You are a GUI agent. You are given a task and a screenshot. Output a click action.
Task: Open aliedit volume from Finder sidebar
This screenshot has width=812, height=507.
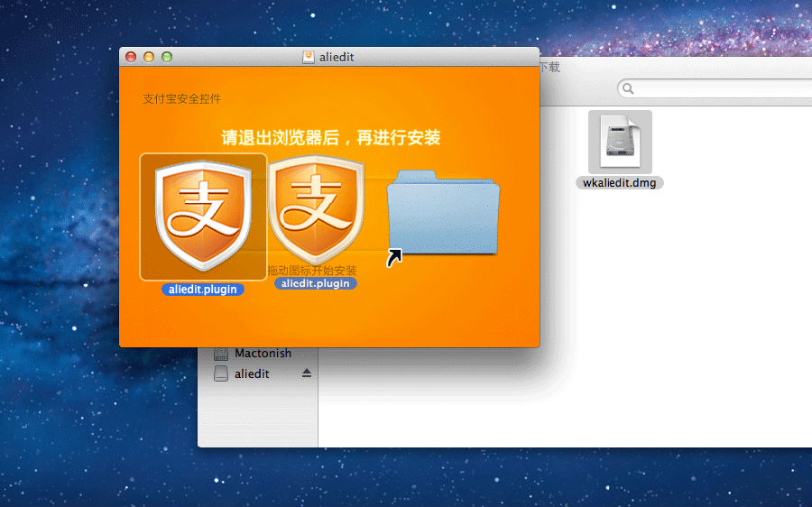pos(252,373)
